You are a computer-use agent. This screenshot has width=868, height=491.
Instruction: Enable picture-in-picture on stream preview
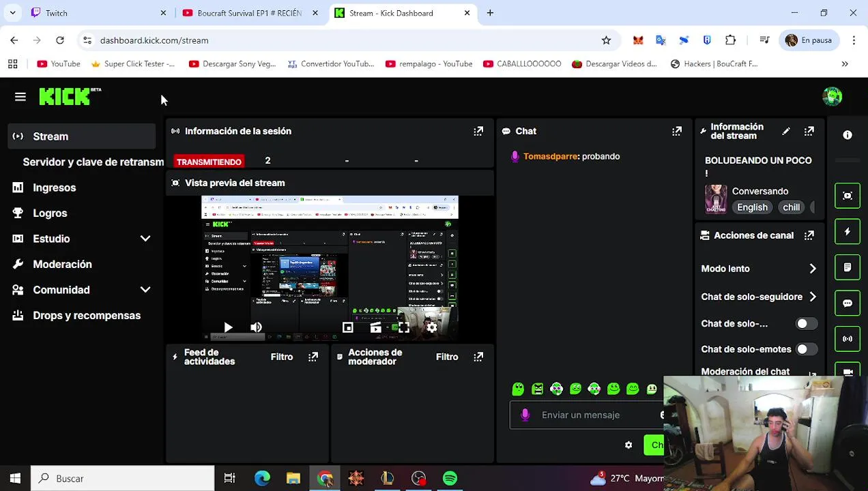tap(347, 328)
